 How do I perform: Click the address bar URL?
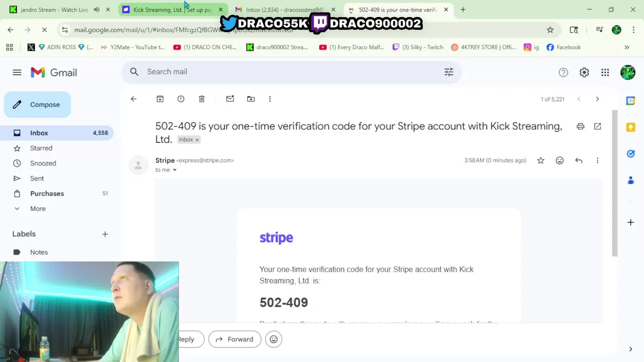click(184, 30)
